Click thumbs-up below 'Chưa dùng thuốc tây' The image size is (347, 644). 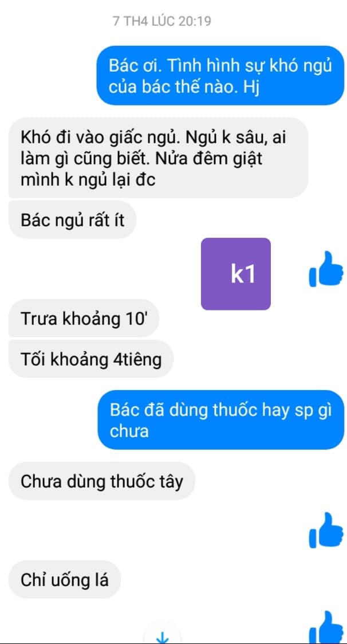point(326,530)
